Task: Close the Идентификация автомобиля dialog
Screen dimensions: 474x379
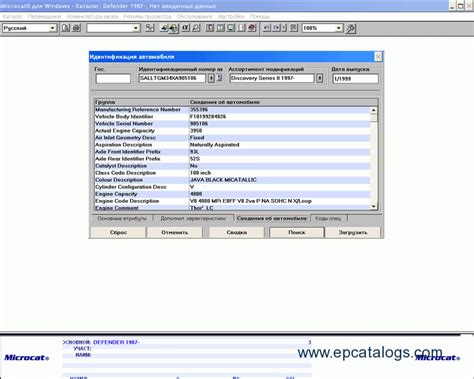Action: pos(378,57)
